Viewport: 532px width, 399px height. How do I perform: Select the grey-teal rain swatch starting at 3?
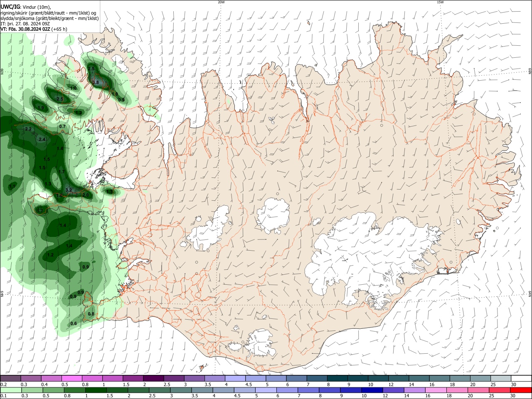click(x=181, y=390)
